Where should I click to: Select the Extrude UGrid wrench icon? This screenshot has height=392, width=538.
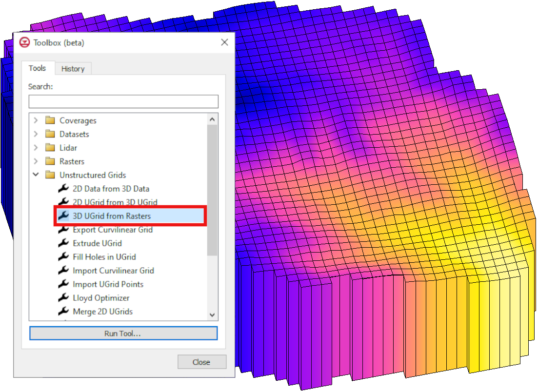(62, 243)
